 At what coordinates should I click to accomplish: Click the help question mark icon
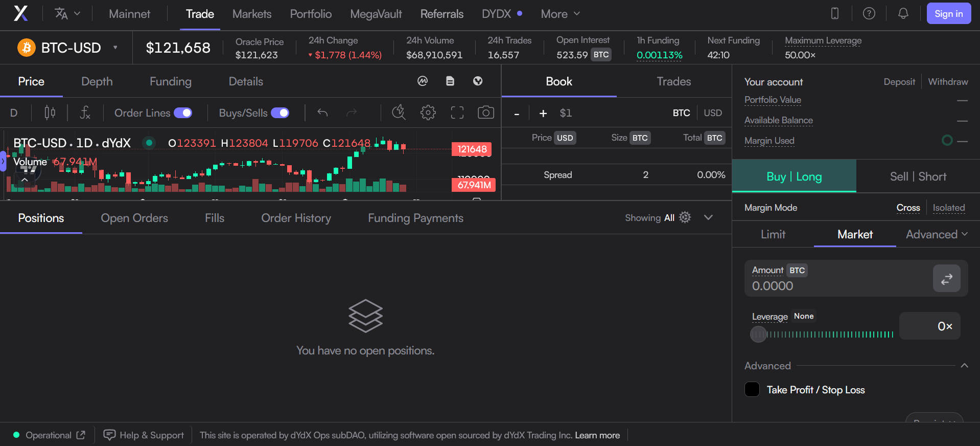click(x=869, y=14)
